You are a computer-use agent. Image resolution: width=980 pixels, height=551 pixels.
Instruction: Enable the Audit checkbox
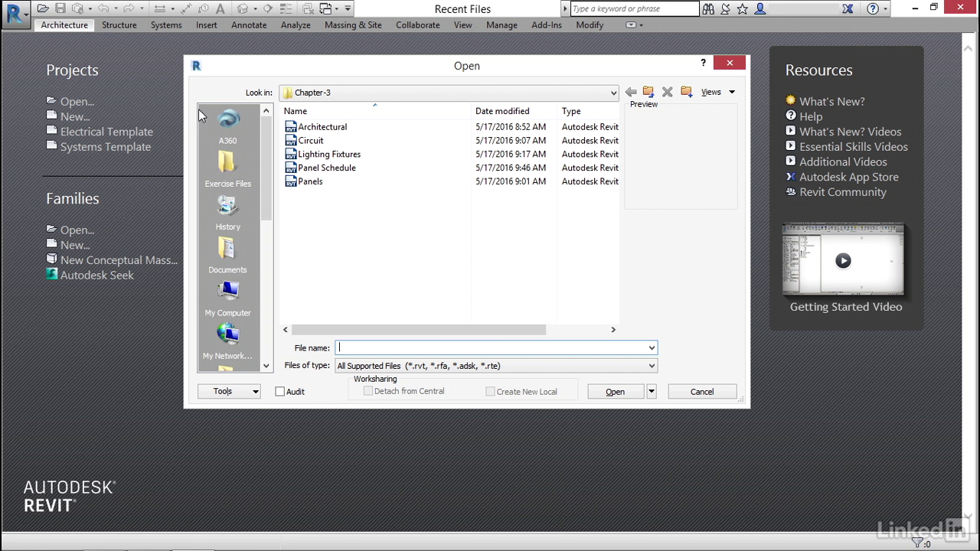point(280,391)
